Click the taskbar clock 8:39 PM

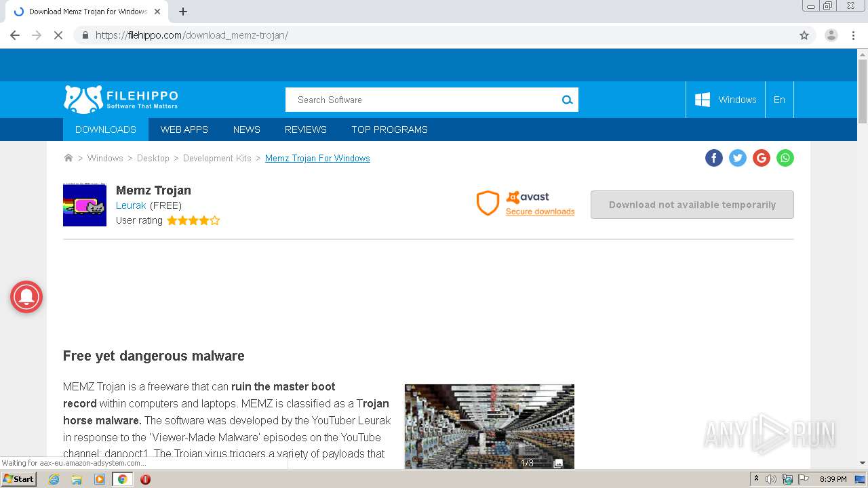(x=833, y=479)
